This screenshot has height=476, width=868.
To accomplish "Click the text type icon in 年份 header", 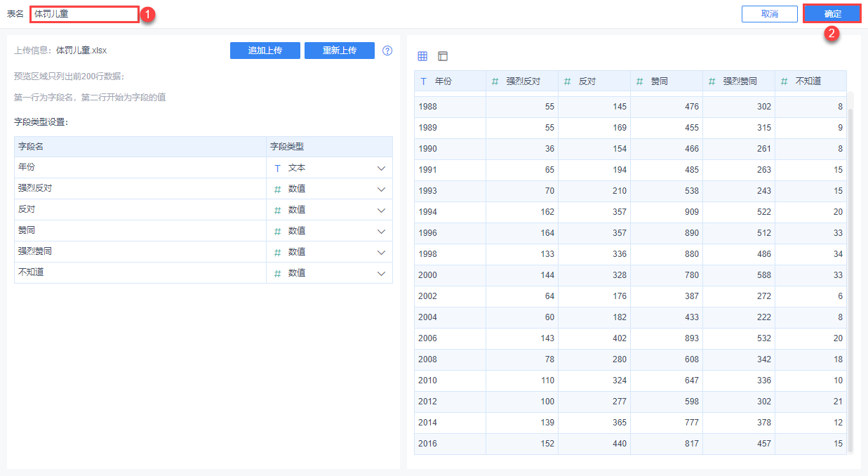I will click(x=423, y=81).
